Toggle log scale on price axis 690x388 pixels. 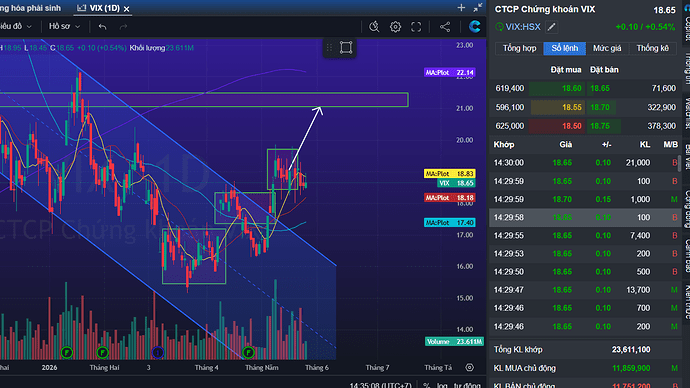pos(441,385)
